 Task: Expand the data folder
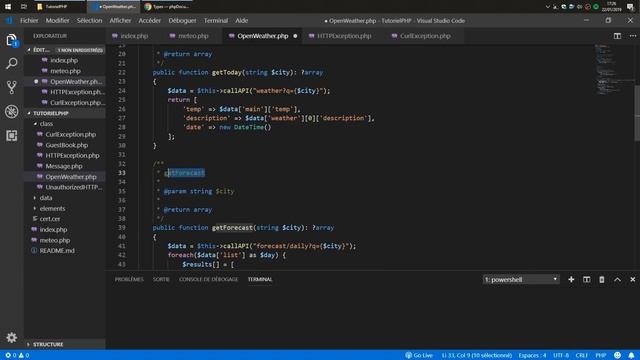tap(46, 198)
